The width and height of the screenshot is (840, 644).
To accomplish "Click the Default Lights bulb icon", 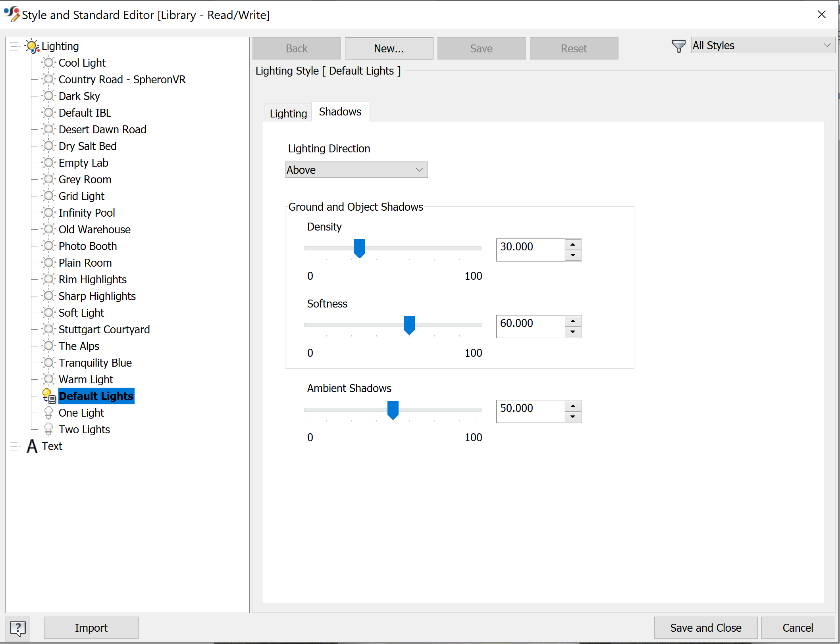I will (49, 396).
